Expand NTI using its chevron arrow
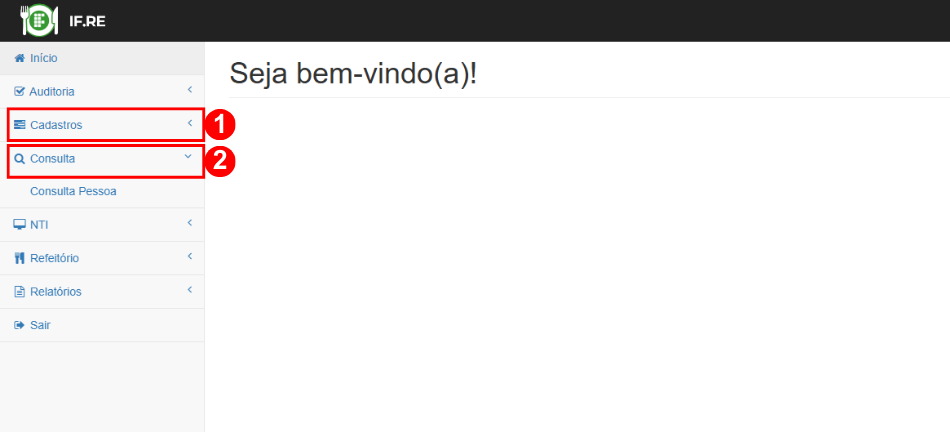 pos(190,223)
